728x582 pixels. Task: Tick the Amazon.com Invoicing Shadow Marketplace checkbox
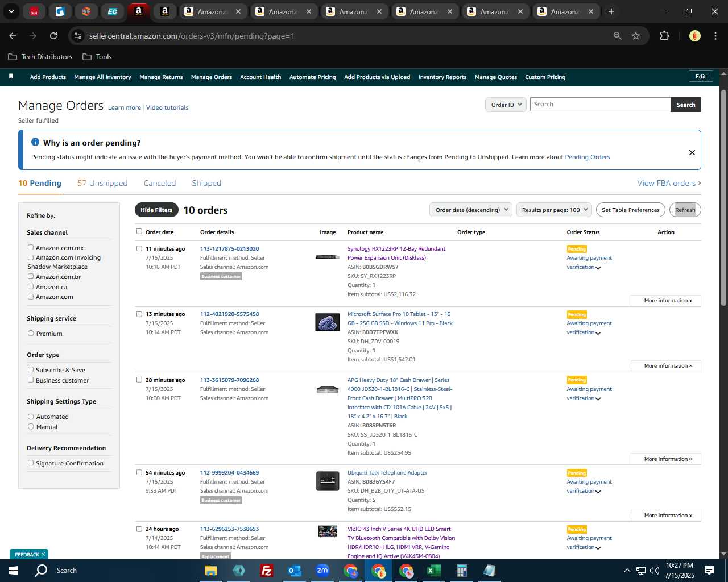tap(31, 257)
